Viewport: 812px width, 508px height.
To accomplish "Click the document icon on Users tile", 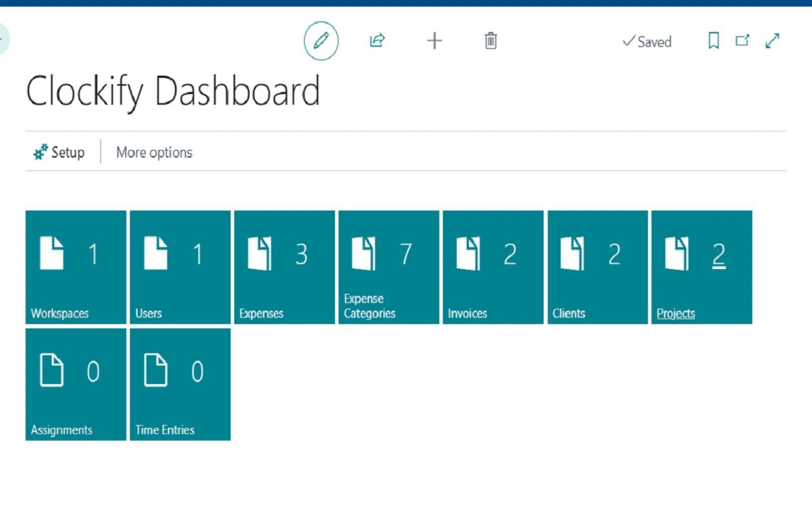I will (x=156, y=253).
